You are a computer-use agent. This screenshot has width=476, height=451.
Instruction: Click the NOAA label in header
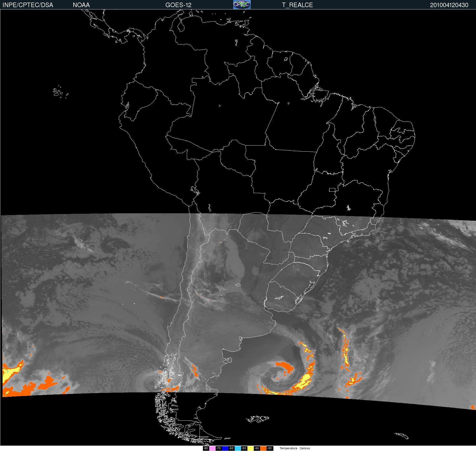pos(81,5)
